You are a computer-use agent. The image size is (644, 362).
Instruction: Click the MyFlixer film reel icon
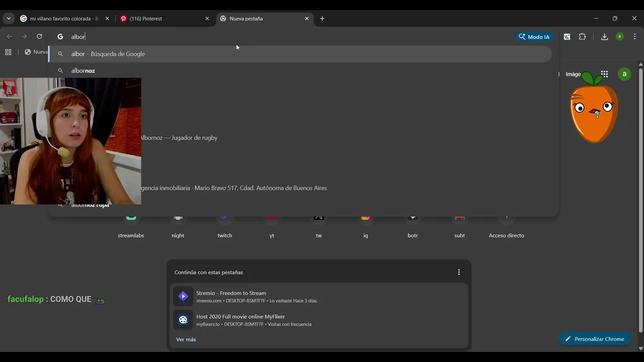pyautogui.click(x=183, y=320)
